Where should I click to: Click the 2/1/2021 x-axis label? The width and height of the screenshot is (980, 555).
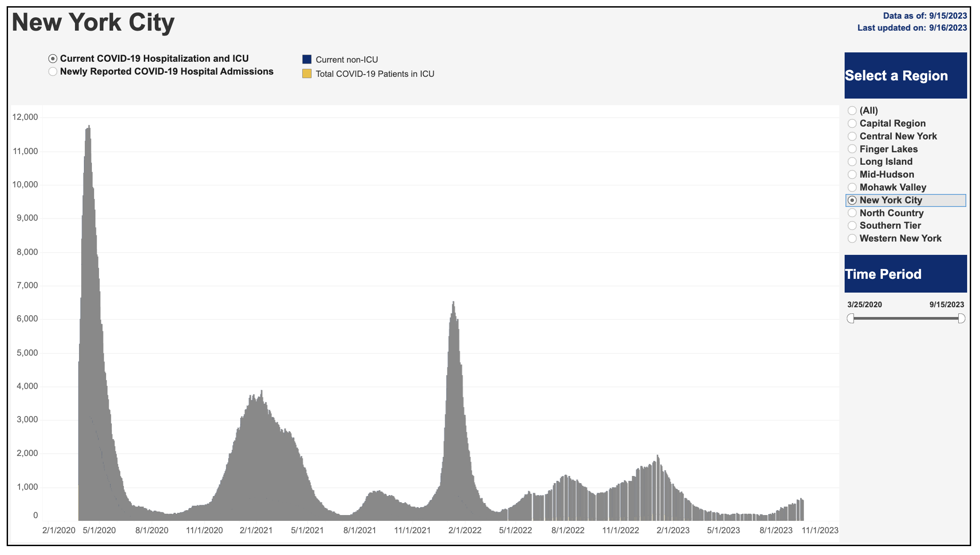pos(256,530)
